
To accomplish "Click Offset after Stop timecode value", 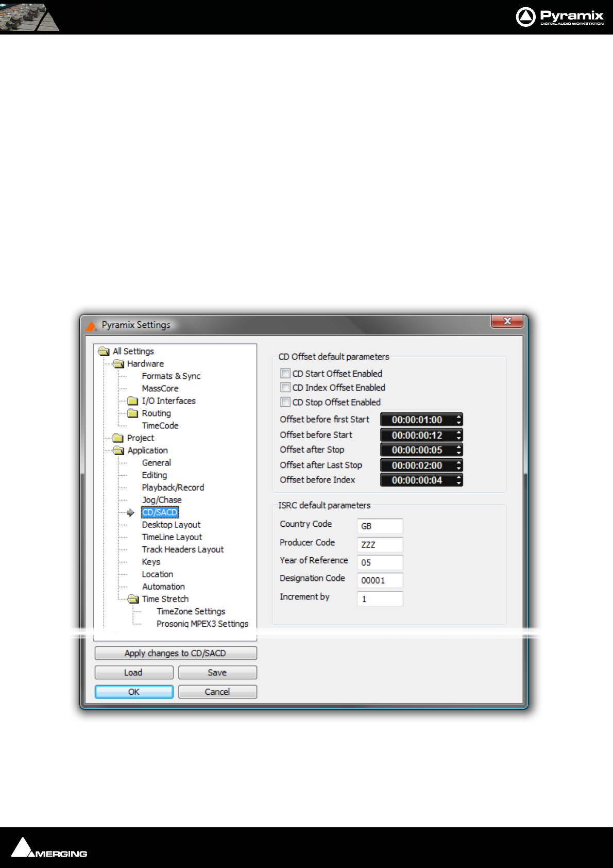I will [x=417, y=450].
